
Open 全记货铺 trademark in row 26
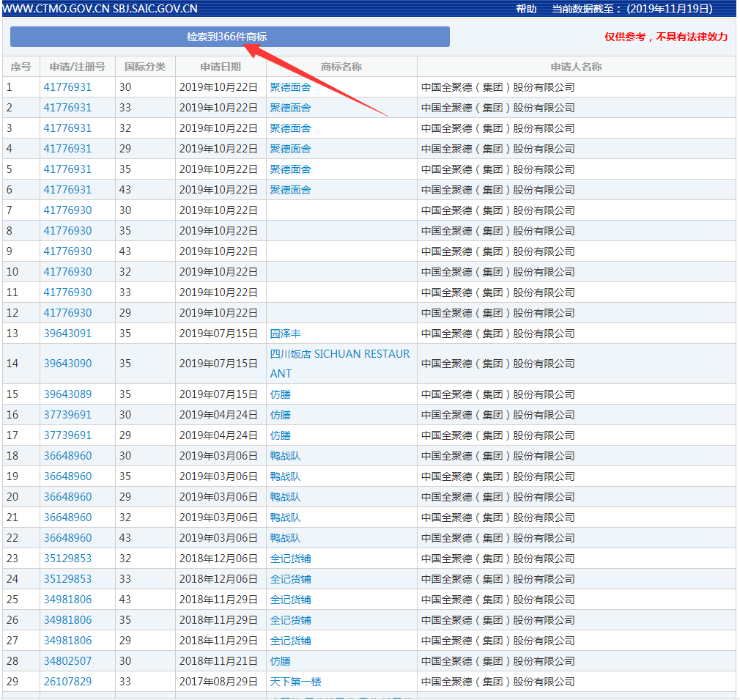(x=290, y=620)
